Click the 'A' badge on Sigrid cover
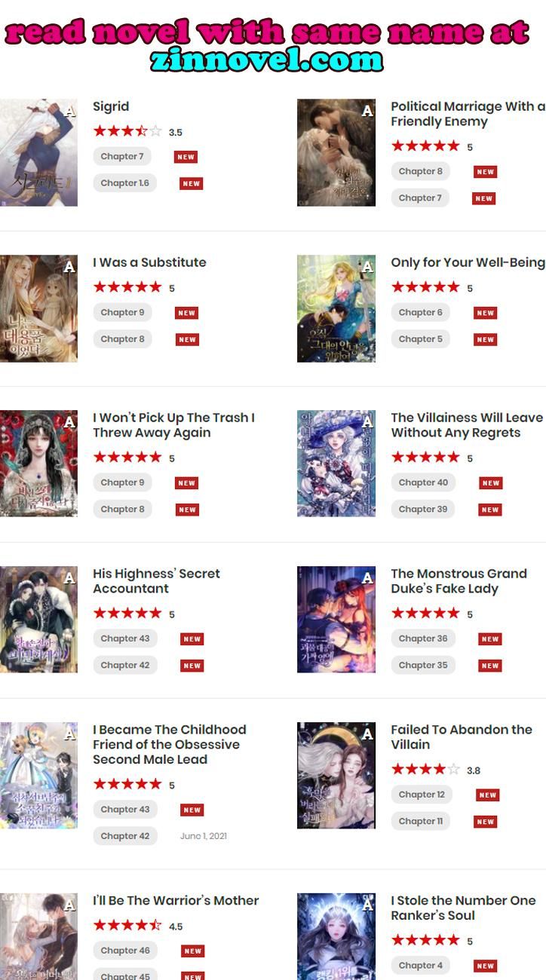 tap(70, 112)
